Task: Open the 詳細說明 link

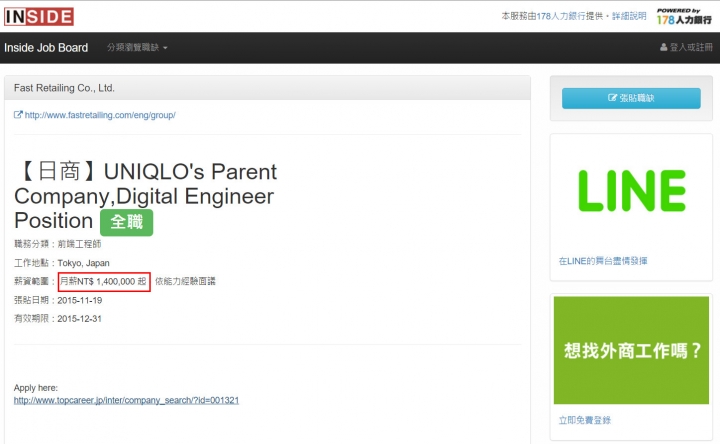Action: tap(629, 16)
